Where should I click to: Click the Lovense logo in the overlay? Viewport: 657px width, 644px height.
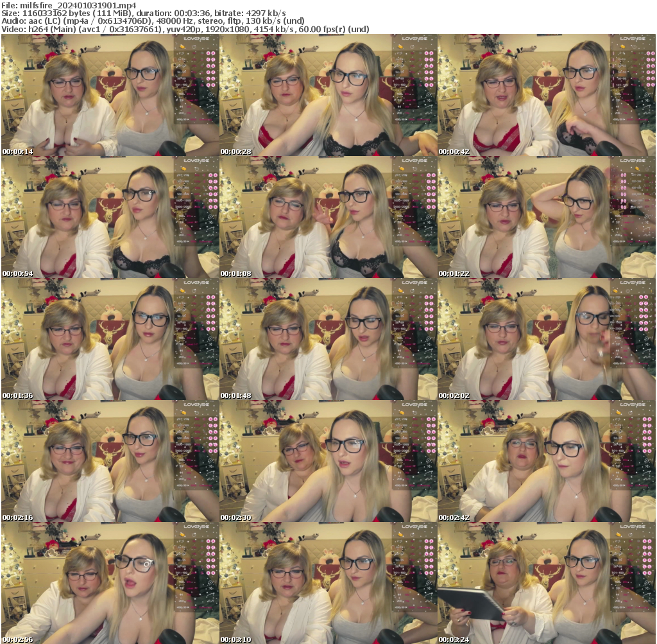196,39
